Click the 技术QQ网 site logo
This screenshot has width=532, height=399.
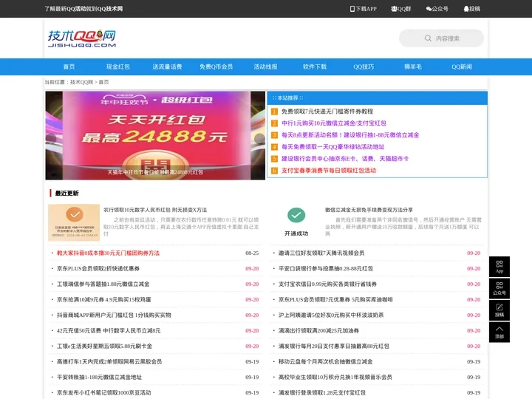pyautogui.click(x=82, y=38)
